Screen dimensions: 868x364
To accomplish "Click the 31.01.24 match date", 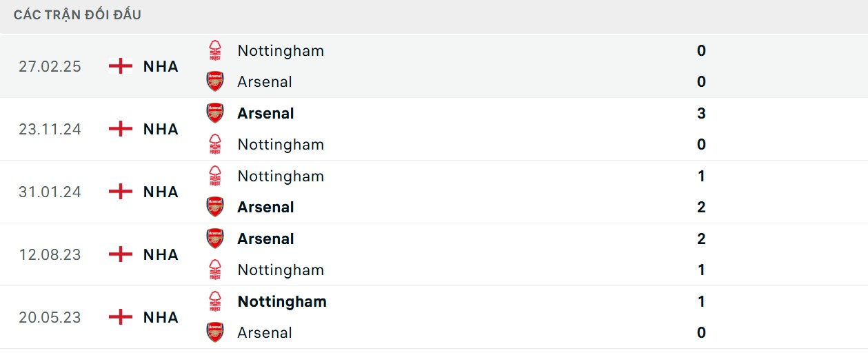I will (x=50, y=192).
